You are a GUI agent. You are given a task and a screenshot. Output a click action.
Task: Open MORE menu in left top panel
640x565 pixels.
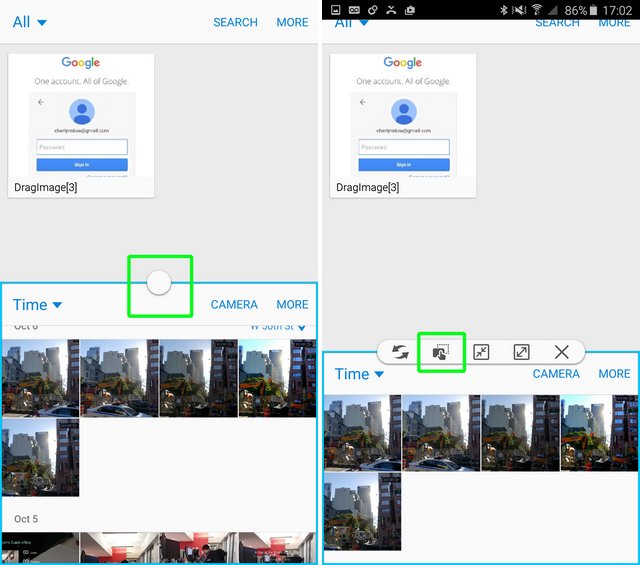[x=292, y=22]
